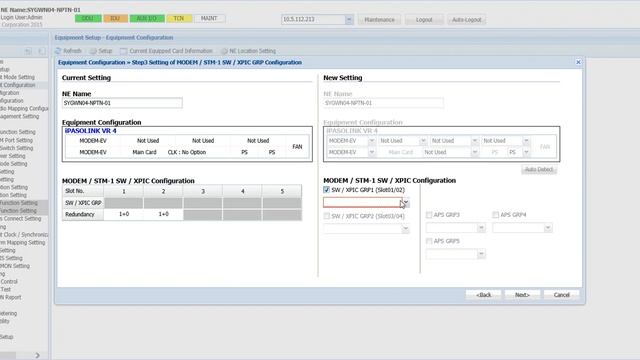Click 'Redundancy' row label

[x=83, y=214]
